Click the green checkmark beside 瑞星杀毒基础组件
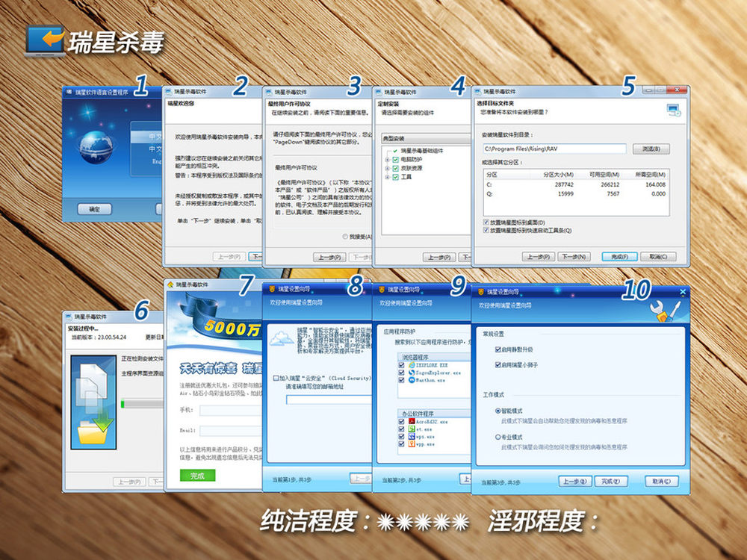747x560 pixels. tap(395, 151)
